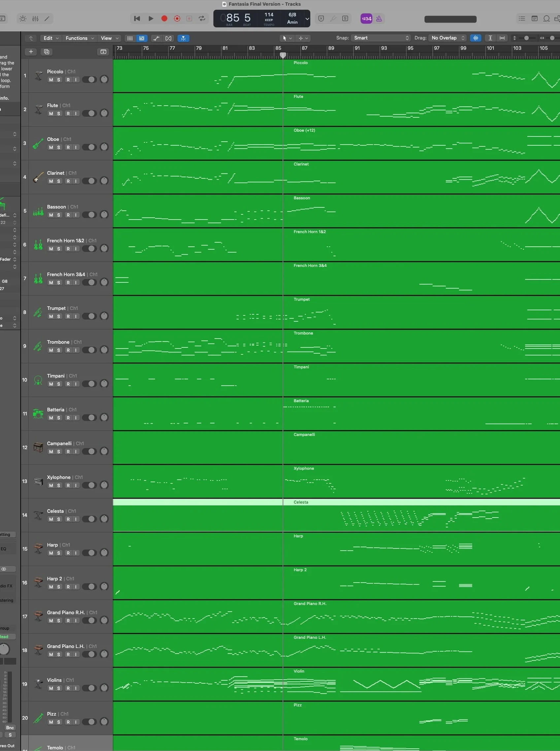Enable input monitoring on the Clarinet track
This screenshot has width=560, height=751.
[76, 181]
